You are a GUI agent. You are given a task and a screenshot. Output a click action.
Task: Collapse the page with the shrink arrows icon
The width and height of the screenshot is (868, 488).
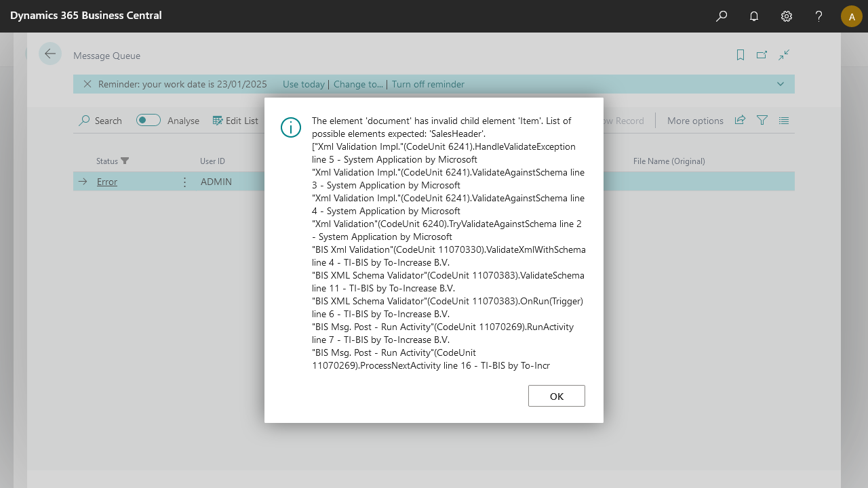coord(784,55)
